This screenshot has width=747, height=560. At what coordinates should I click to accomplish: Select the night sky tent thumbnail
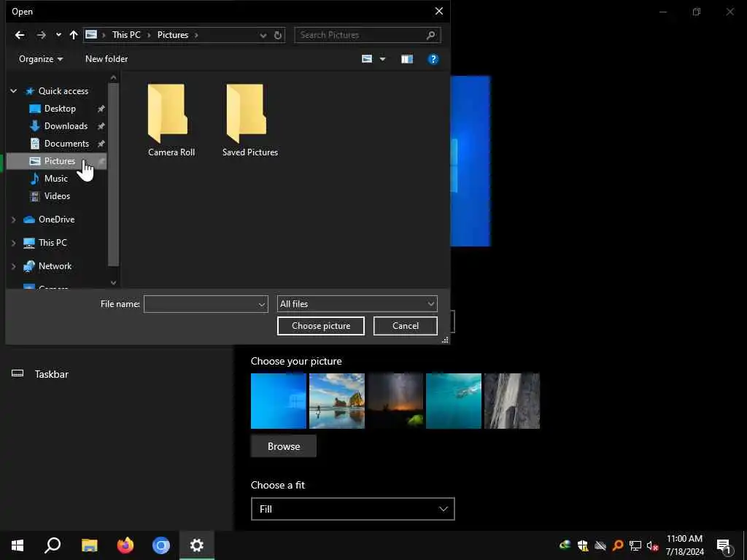(x=395, y=401)
